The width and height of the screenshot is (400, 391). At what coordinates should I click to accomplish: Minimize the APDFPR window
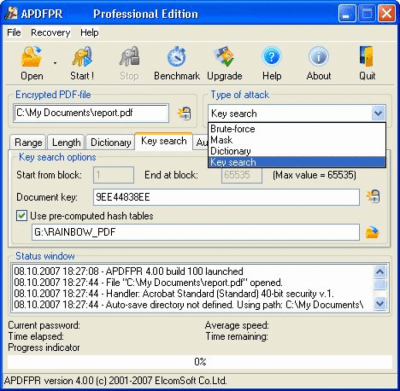(347, 14)
